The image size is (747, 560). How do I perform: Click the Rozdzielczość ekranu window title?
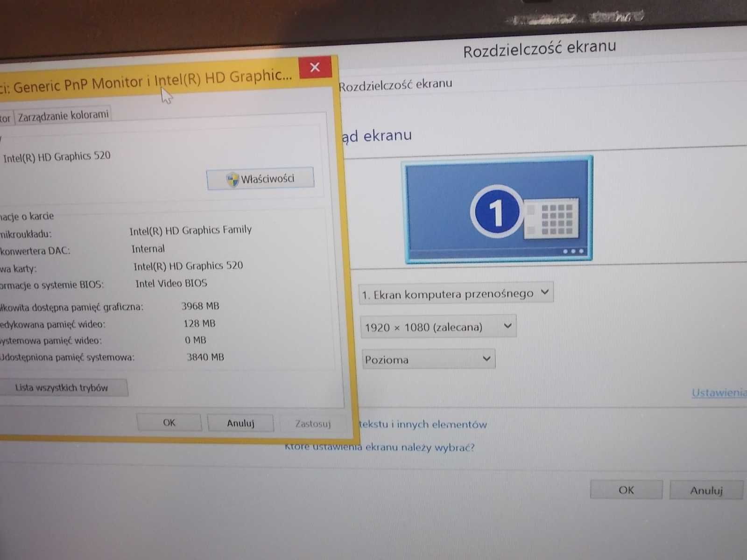[x=539, y=48]
